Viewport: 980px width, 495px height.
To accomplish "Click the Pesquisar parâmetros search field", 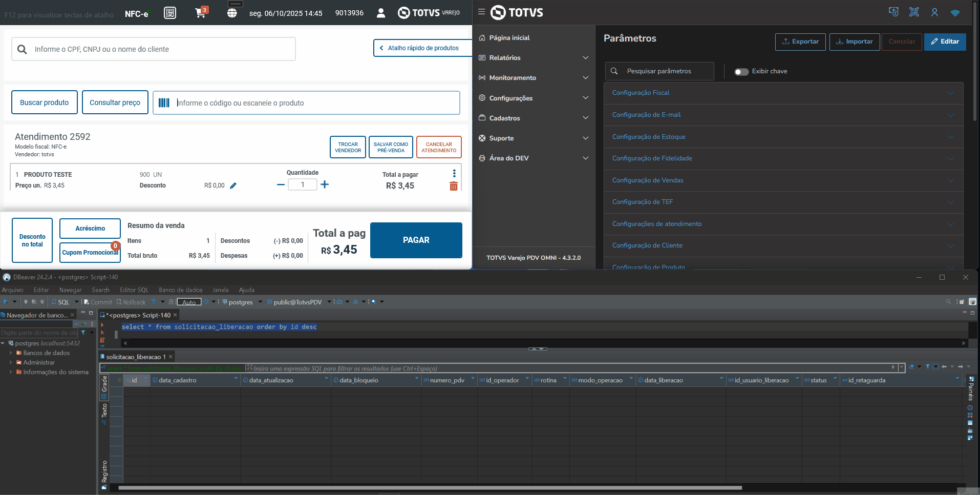I will click(x=659, y=71).
